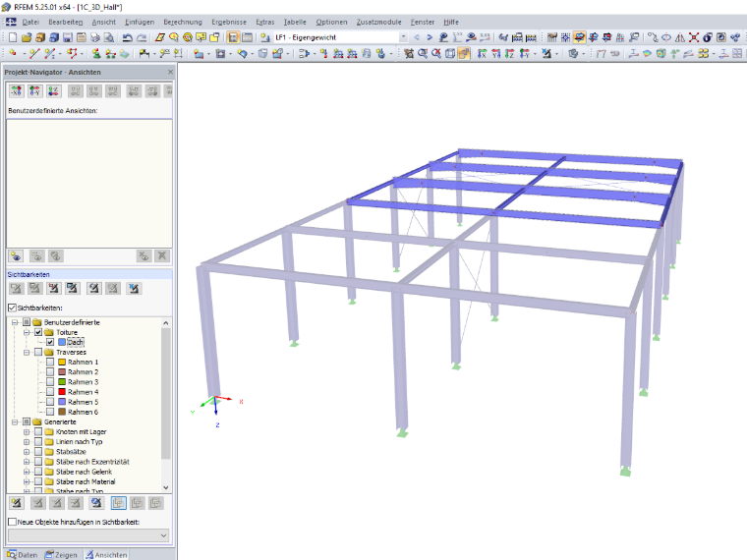Uncheck the Toiture folder checkbox

click(x=38, y=332)
